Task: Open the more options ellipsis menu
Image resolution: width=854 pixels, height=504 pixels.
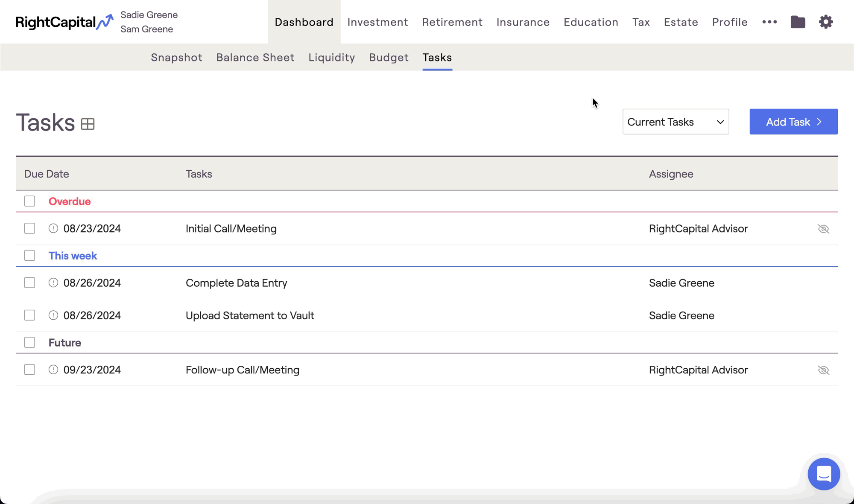Action: coord(769,22)
